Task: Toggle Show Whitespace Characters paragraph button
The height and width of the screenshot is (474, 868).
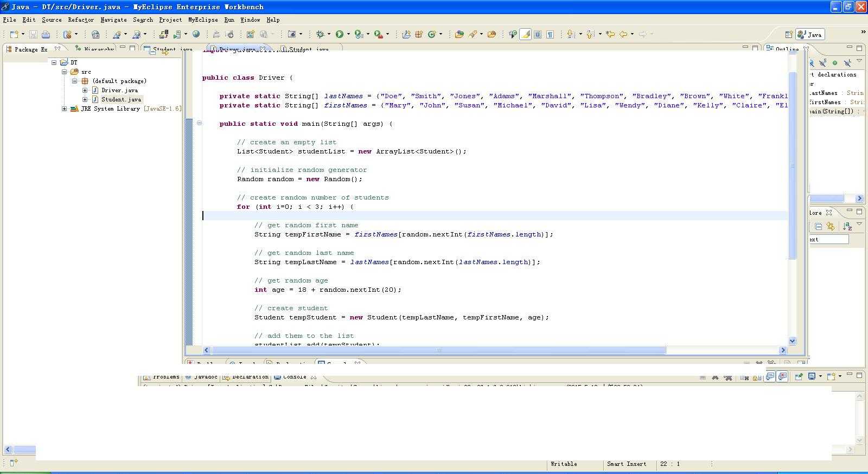Action: click(550, 34)
